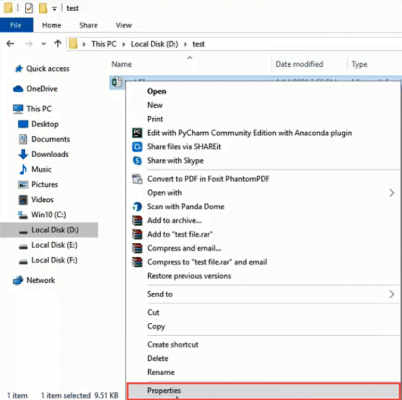
Task: Click the Music note icon in the sidebar
Action: click(23, 169)
